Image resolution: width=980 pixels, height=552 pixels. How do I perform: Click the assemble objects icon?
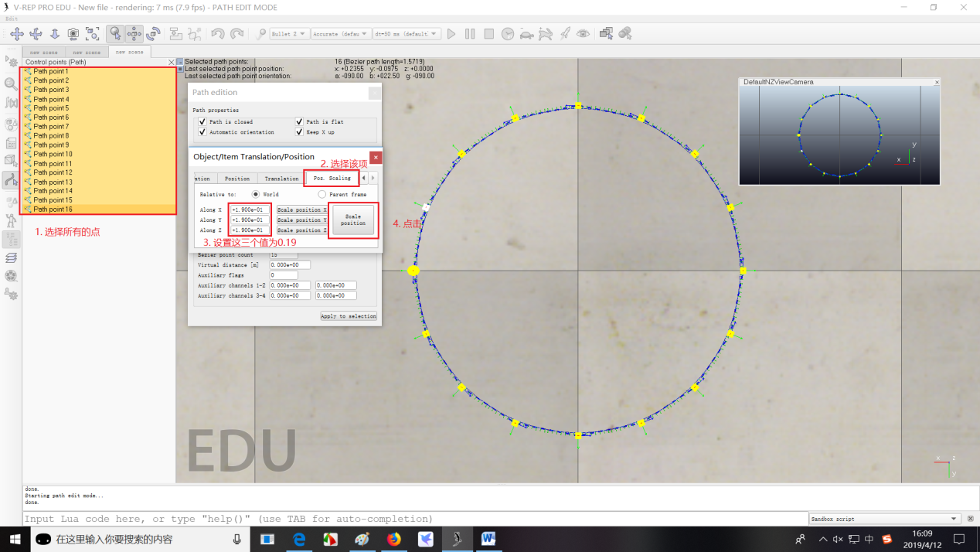click(x=175, y=34)
